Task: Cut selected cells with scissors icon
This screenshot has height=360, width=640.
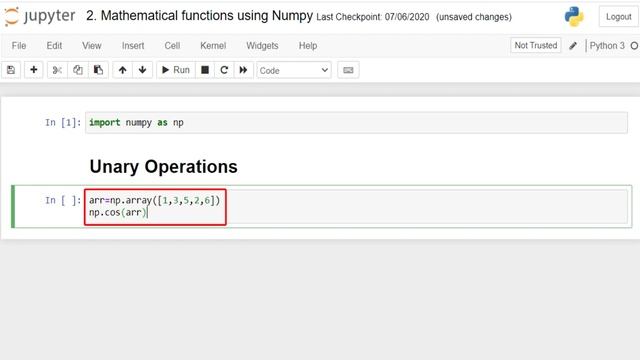Action: click(57, 70)
